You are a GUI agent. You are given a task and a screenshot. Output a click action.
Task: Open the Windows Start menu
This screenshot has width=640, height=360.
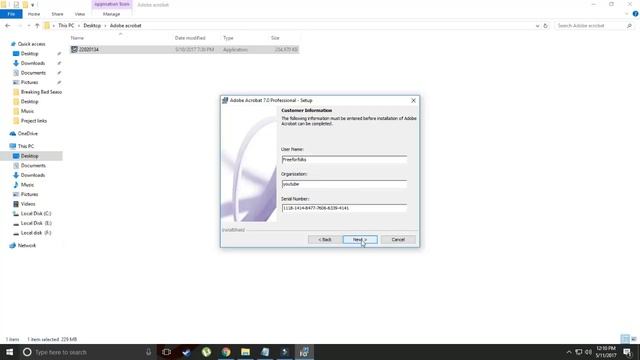click(9, 352)
